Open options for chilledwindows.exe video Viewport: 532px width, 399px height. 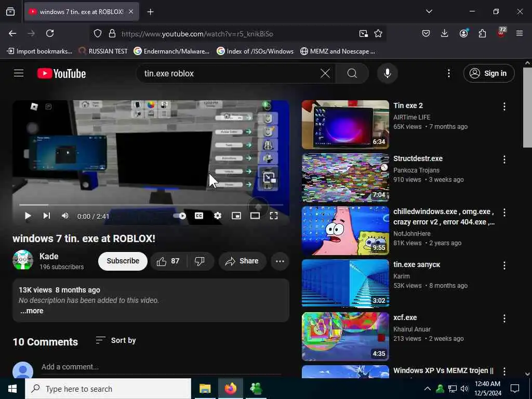point(504,212)
